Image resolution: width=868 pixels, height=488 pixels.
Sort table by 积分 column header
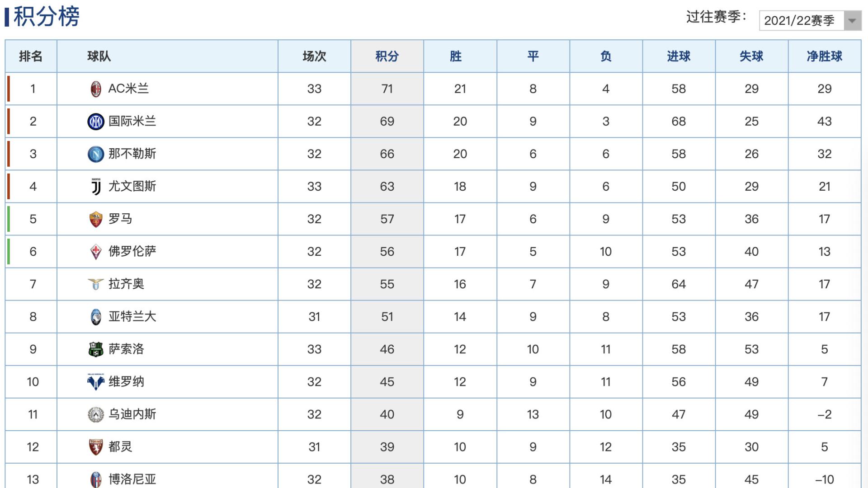(x=387, y=56)
